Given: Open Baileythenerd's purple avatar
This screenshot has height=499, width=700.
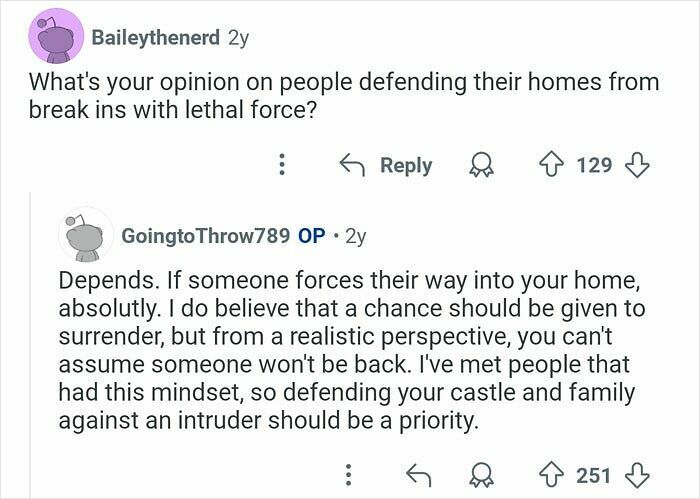Looking at the screenshot, I should click(56, 36).
